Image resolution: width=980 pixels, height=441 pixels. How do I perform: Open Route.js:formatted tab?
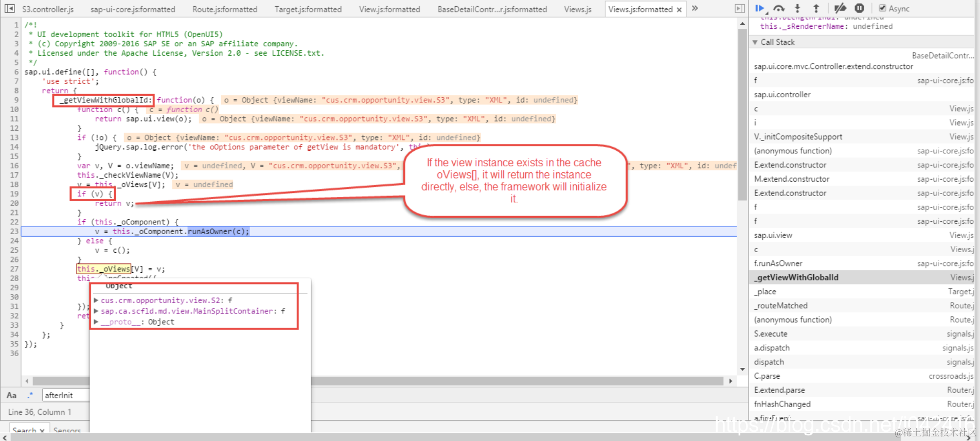pyautogui.click(x=225, y=9)
